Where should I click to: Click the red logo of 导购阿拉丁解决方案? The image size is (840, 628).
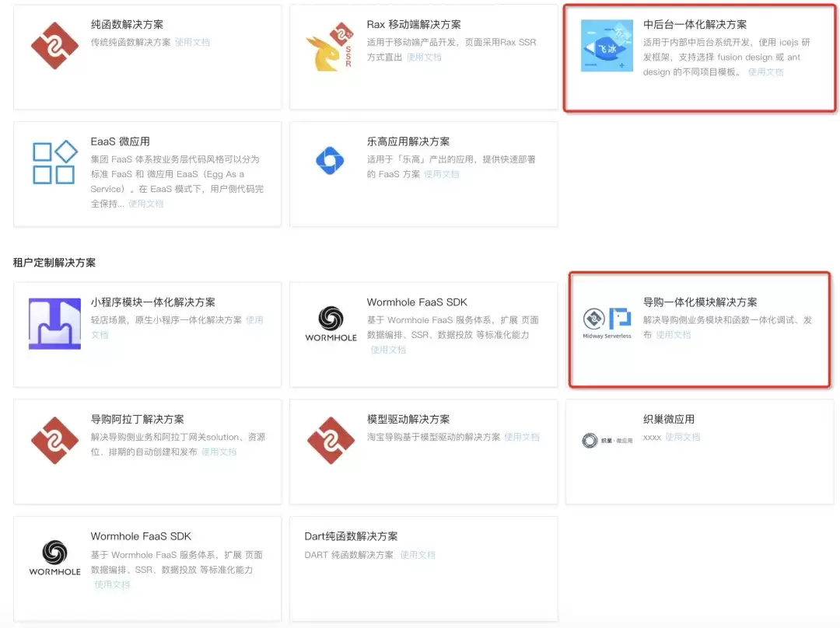54,441
